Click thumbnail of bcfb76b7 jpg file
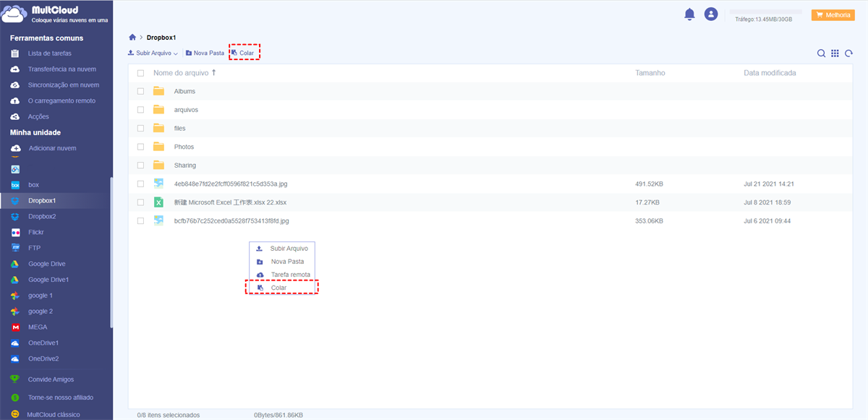The image size is (868, 420). (x=158, y=220)
